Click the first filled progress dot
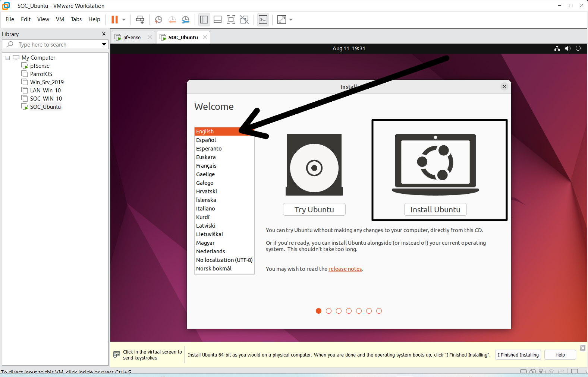The height and width of the screenshot is (377, 588). click(318, 311)
